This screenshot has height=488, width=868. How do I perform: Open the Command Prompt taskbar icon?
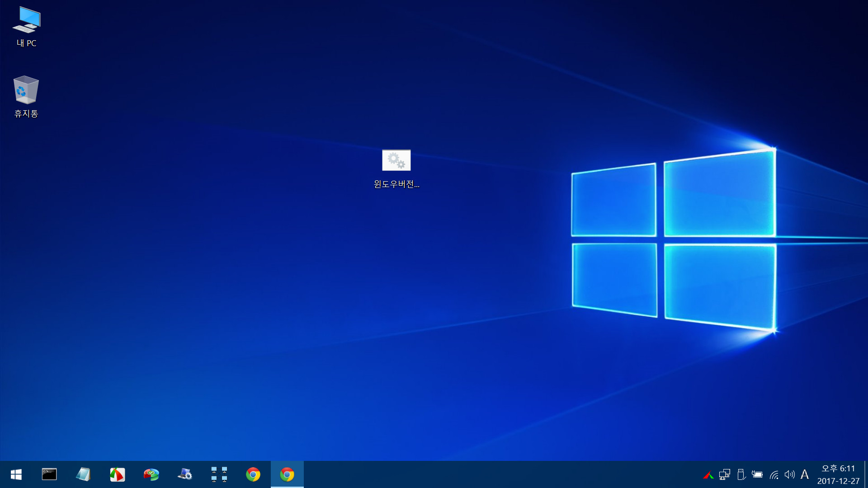point(49,474)
